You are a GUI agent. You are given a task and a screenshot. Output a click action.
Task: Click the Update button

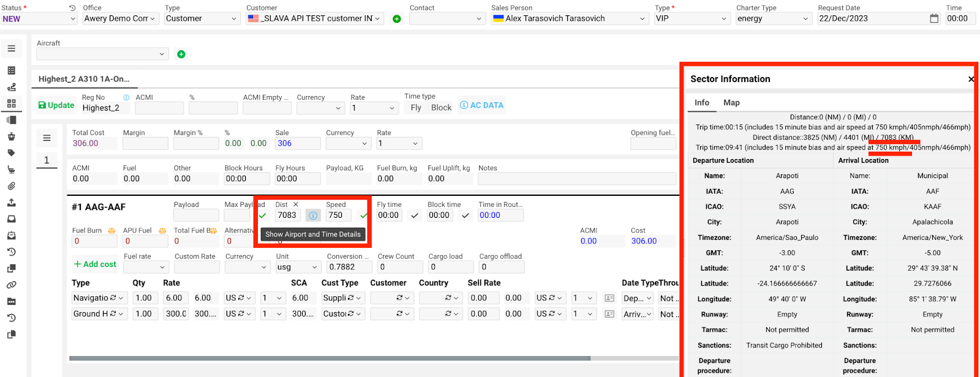(56, 105)
